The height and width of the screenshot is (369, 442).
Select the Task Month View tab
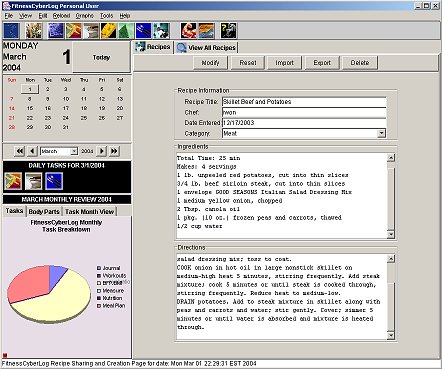click(89, 211)
